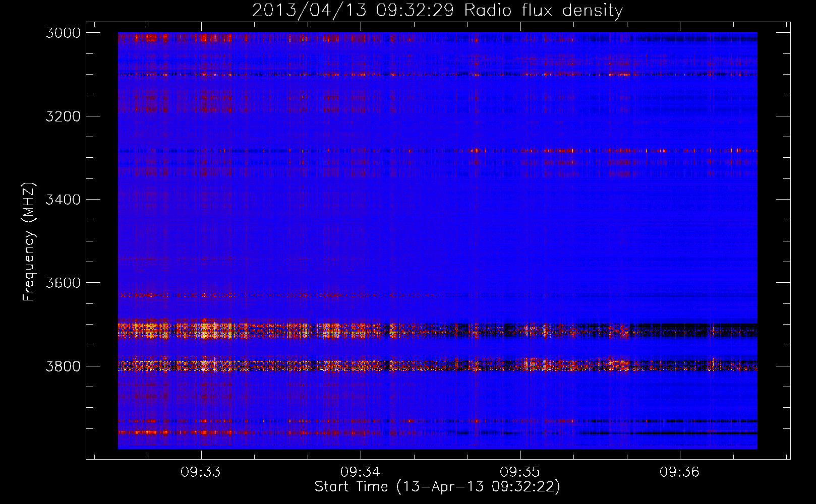
Task: Click the 3600 frequency axis label
Action: pos(63,283)
